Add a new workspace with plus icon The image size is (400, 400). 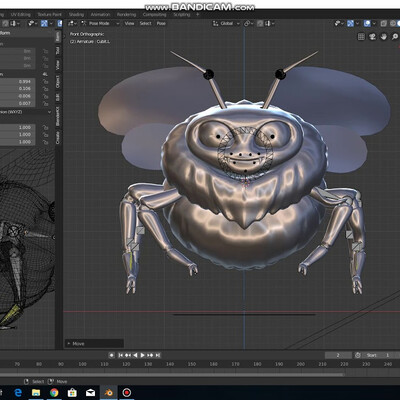tap(197, 14)
